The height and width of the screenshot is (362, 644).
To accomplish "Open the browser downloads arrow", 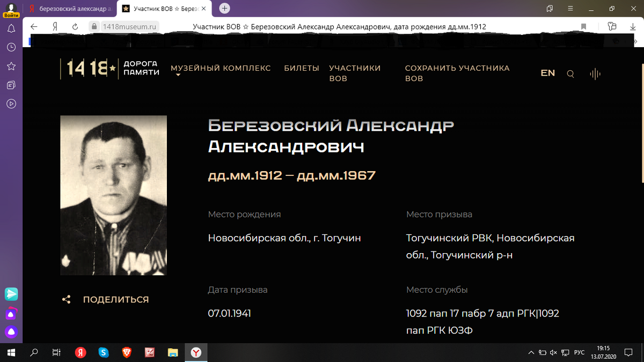I will click(633, 27).
